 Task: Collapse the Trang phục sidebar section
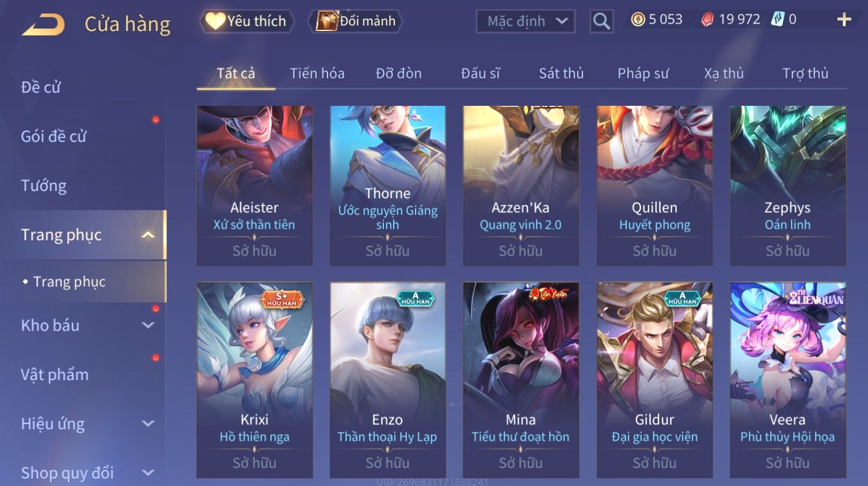coord(148,235)
